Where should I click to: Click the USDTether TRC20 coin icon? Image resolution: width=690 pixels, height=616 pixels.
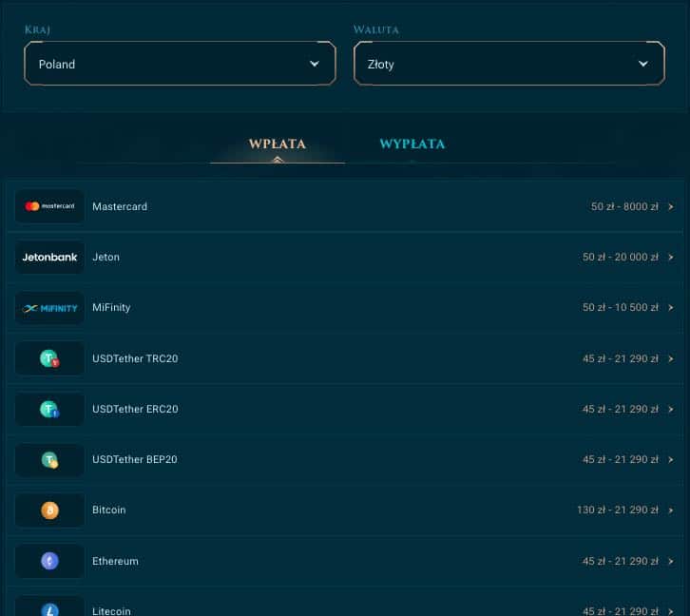(x=49, y=358)
